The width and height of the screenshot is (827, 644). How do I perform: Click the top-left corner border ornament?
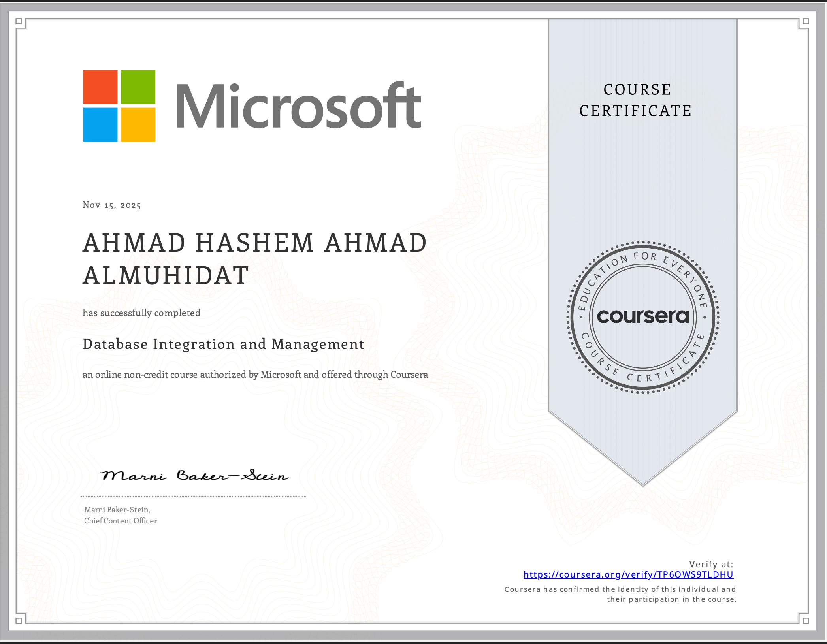point(19,22)
